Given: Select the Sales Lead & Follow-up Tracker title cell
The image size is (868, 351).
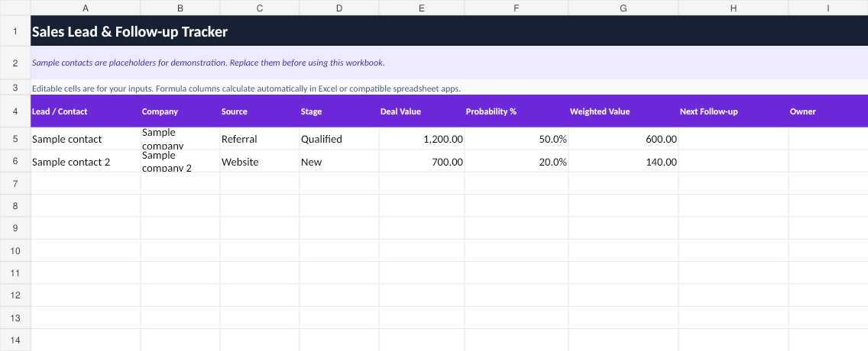Looking at the screenshot, I should click(x=449, y=31).
